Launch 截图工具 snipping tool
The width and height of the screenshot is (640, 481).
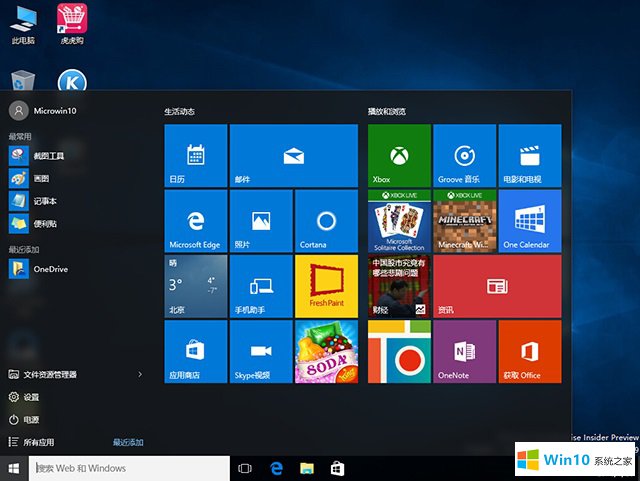click(37, 156)
